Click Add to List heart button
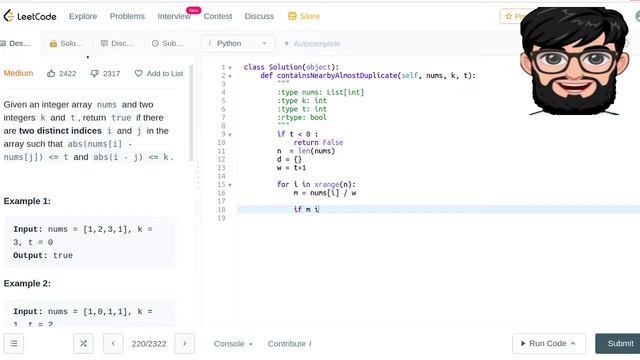 [x=159, y=73]
